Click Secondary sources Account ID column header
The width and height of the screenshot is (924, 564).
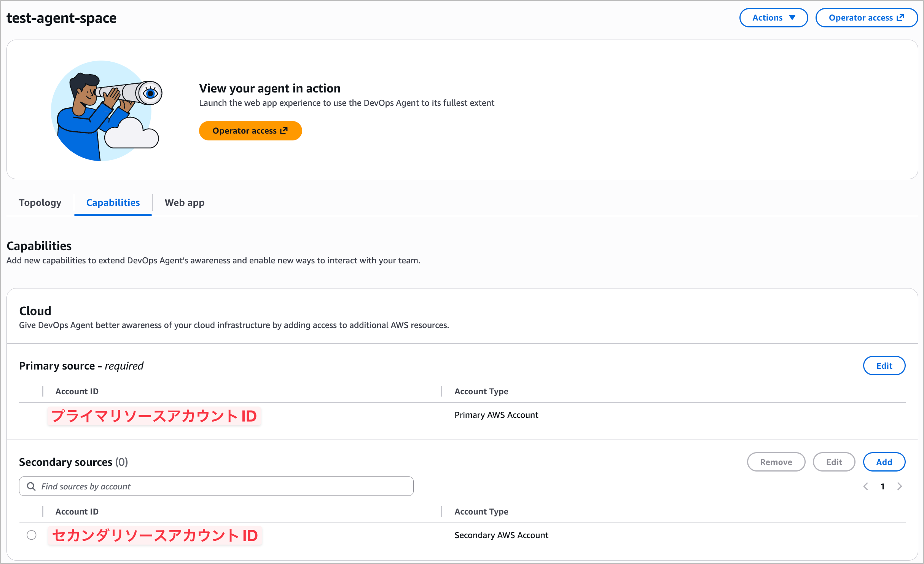(x=77, y=511)
